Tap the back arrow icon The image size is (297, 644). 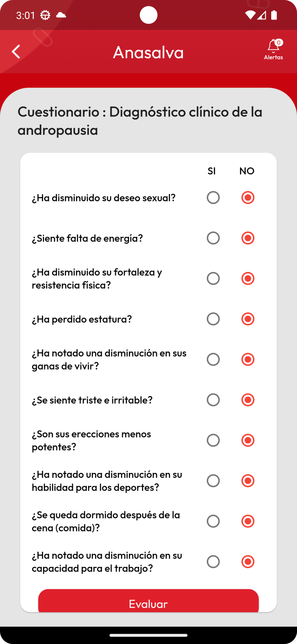(x=16, y=52)
